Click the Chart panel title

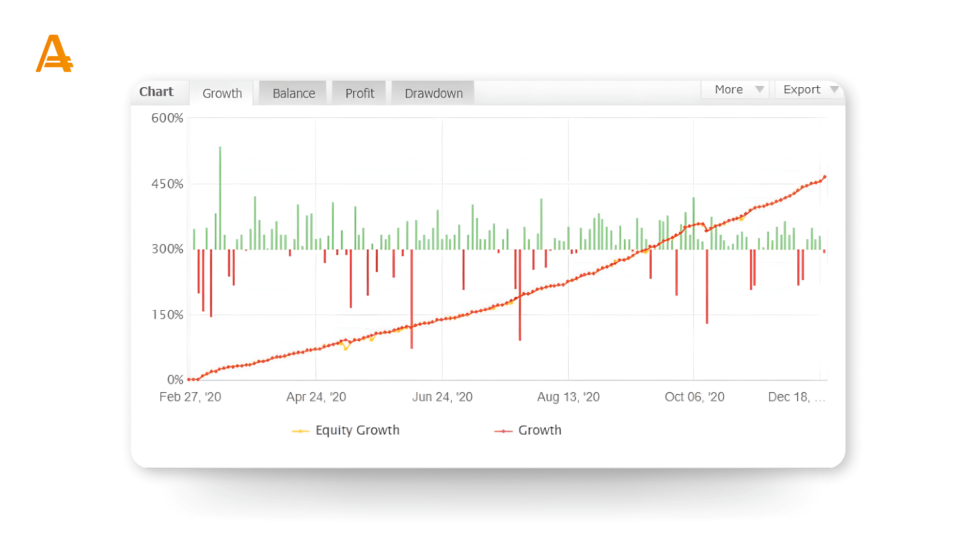point(156,92)
